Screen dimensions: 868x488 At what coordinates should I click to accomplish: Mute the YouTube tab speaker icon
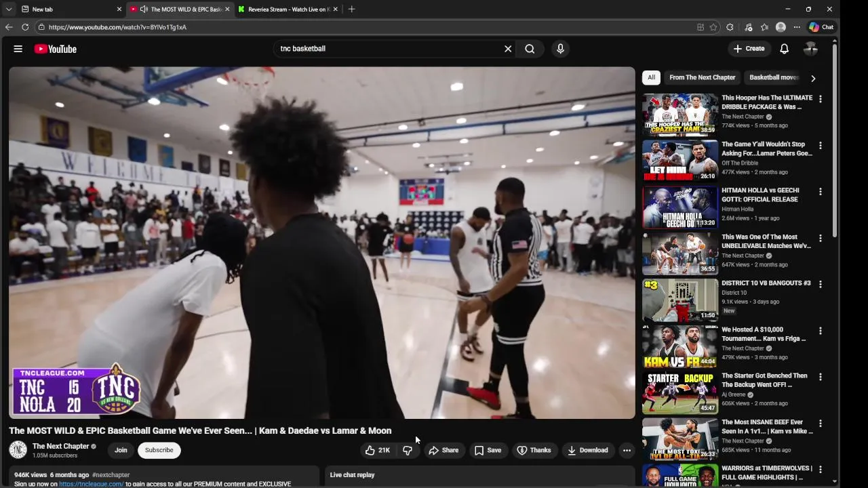pos(144,9)
